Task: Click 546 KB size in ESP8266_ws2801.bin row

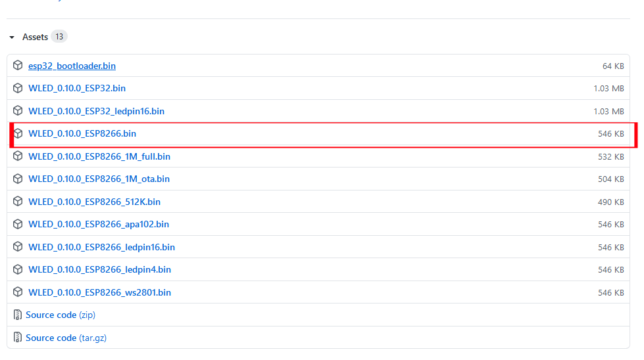Action: pyautogui.click(x=611, y=293)
